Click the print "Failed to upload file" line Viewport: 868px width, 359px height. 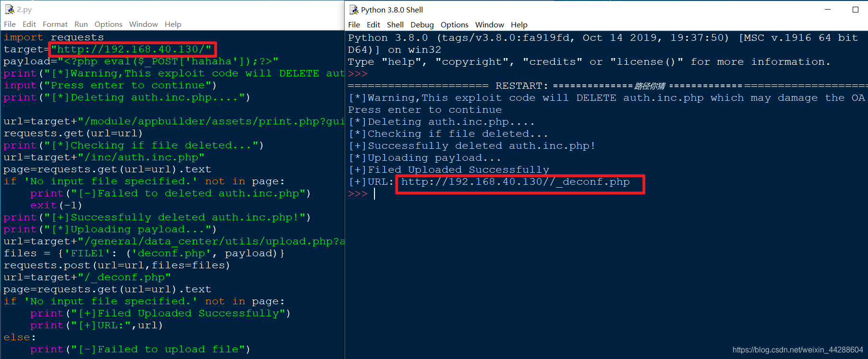pyautogui.click(x=140, y=349)
